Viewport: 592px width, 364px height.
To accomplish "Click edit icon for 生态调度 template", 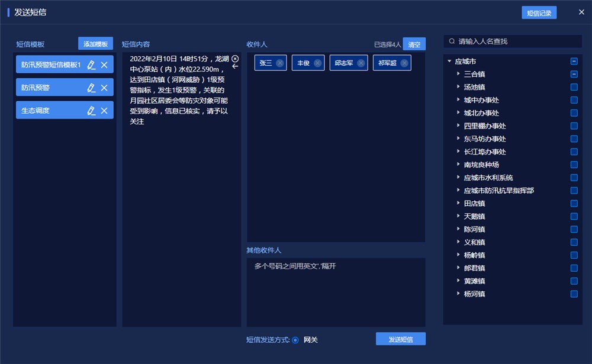I will [x=91, y=110].
